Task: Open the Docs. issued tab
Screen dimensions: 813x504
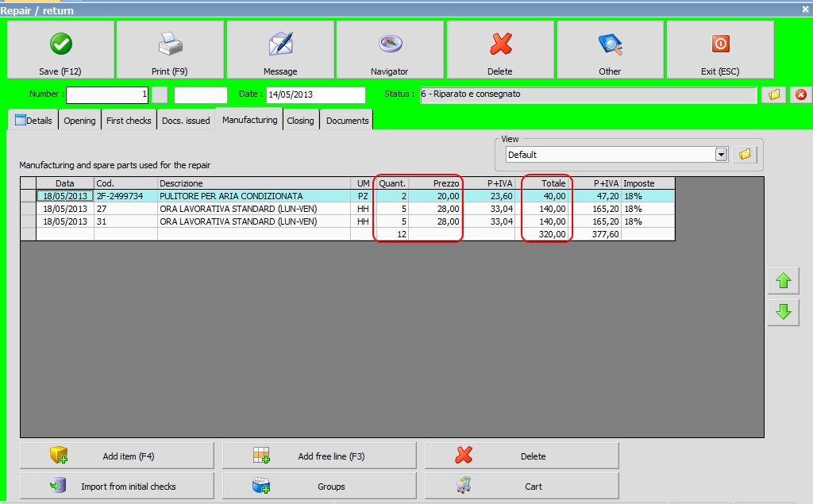Action: [186, 121]
